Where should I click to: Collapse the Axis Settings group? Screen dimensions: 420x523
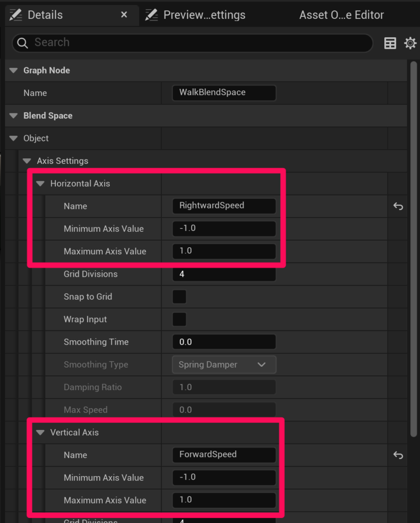pyautogui.click(x=27, y=161)
